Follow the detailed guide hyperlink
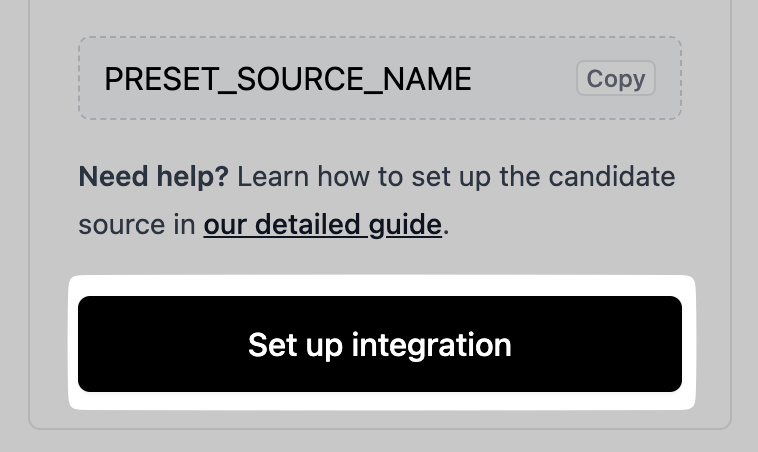758x452 pixels. tap(322, 224)
